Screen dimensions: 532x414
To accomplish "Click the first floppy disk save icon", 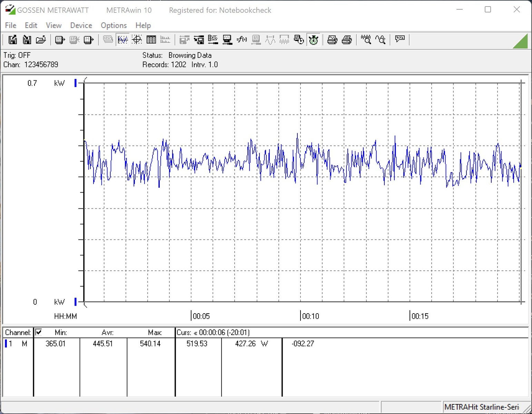I will tap(13, 40).
